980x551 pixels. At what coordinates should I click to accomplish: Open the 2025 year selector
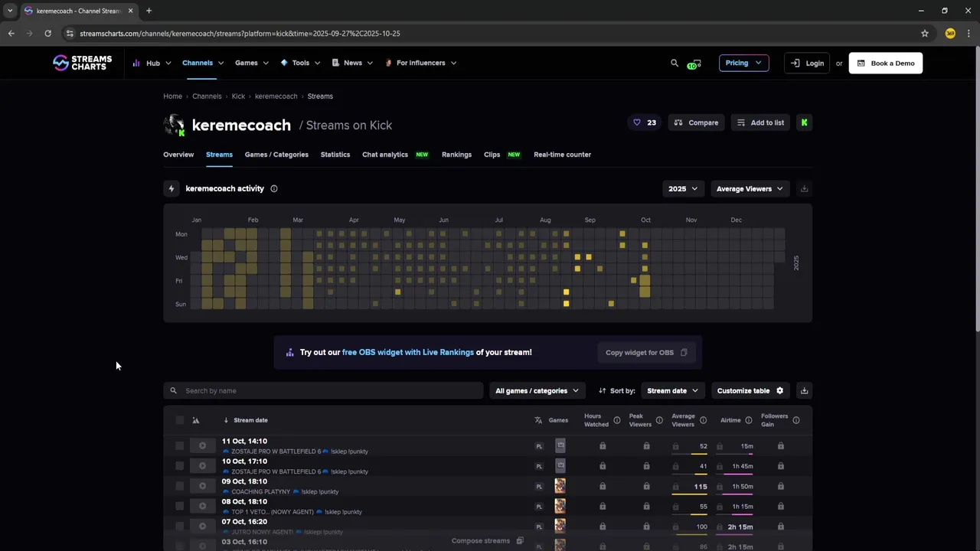pos(683,188)
